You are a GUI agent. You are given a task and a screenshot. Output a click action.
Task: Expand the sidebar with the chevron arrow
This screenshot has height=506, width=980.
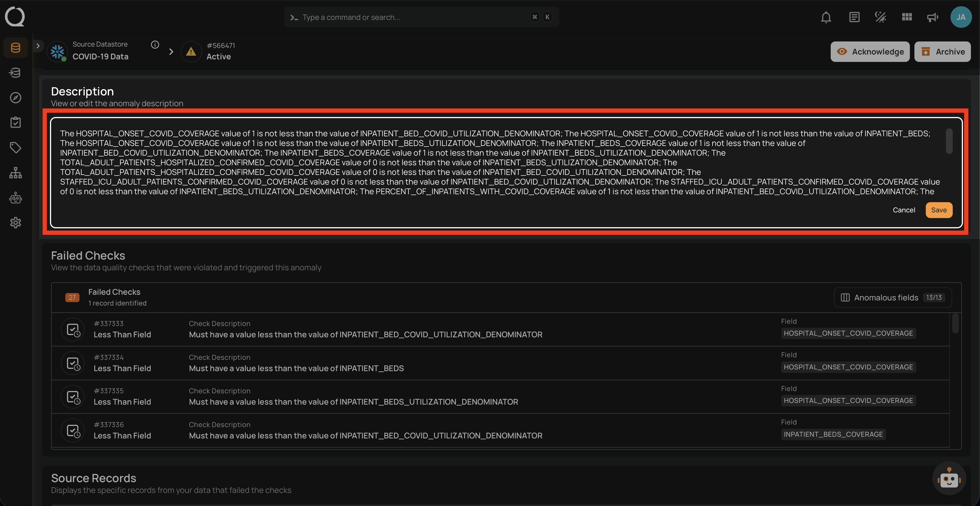click(38, 46)
